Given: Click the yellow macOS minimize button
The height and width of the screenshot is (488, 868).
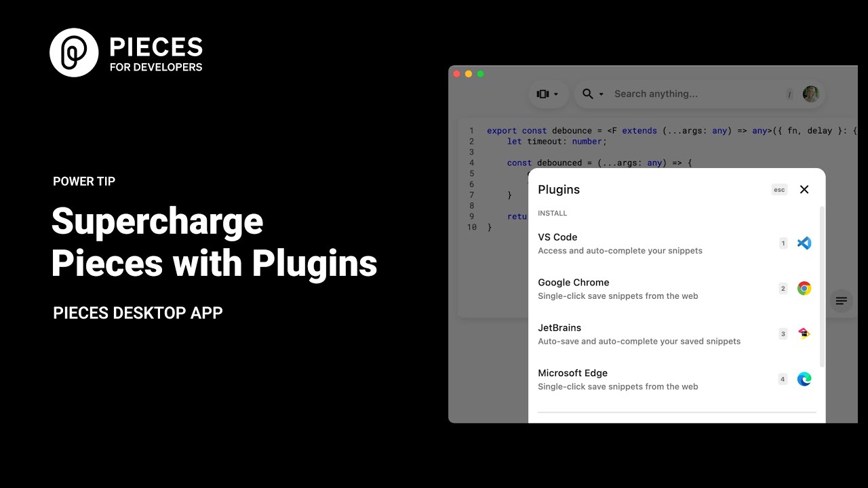Looking at the screenshot, I should [x=469, y=74].
